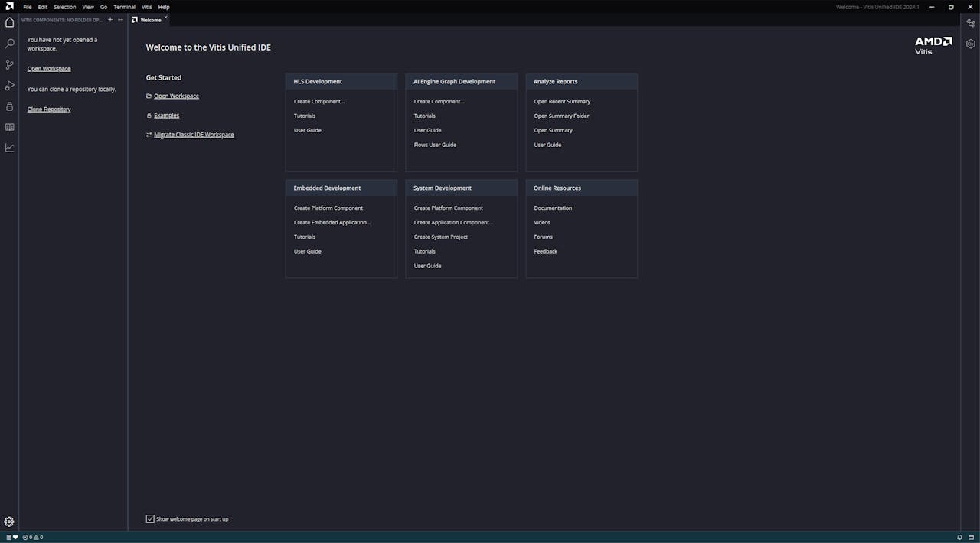The image size is (980, 543).
Task: Click Create System Project link
Action: click(441, 237)
